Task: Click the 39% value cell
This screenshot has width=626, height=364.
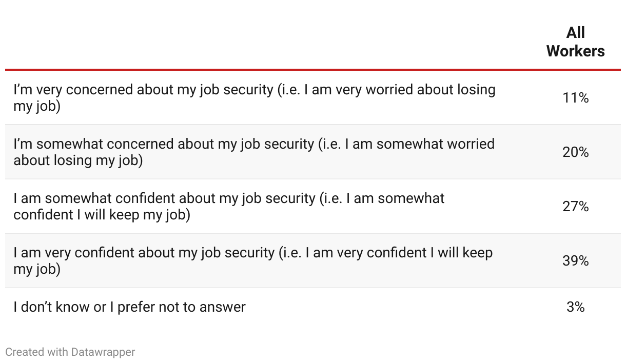Action: 575,260
